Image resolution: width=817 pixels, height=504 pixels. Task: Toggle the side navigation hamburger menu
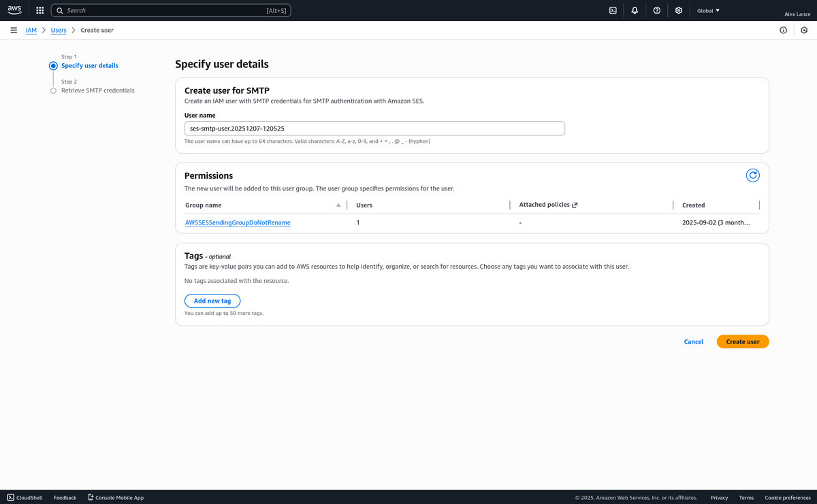tap(14, 30)
